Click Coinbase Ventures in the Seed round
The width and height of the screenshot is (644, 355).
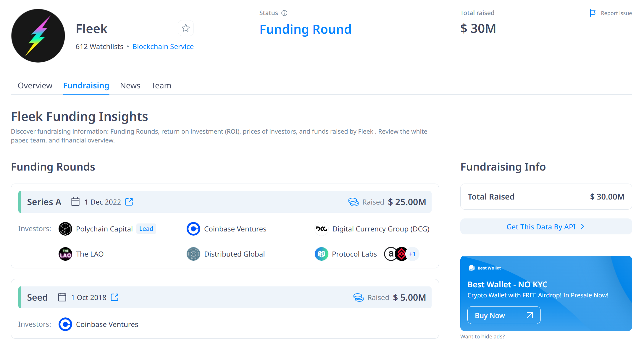click(107, 324)
